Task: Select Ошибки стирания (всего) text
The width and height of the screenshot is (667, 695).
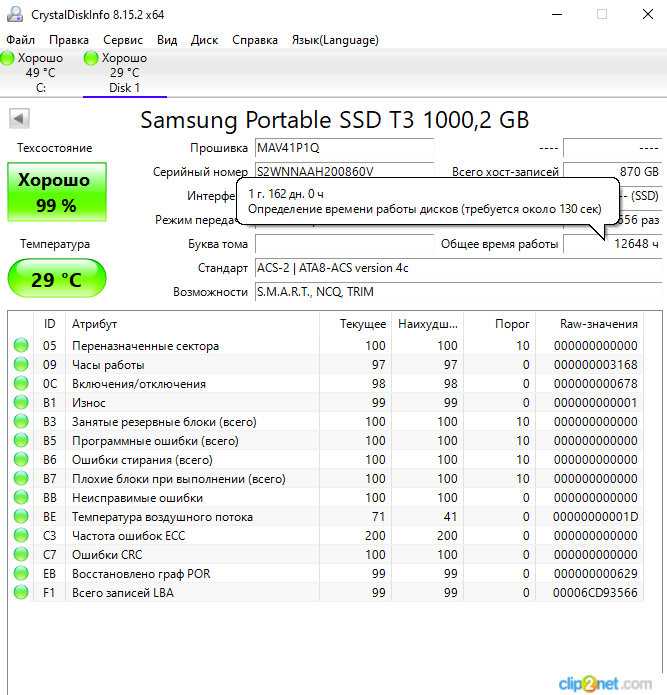Action: 142,460
